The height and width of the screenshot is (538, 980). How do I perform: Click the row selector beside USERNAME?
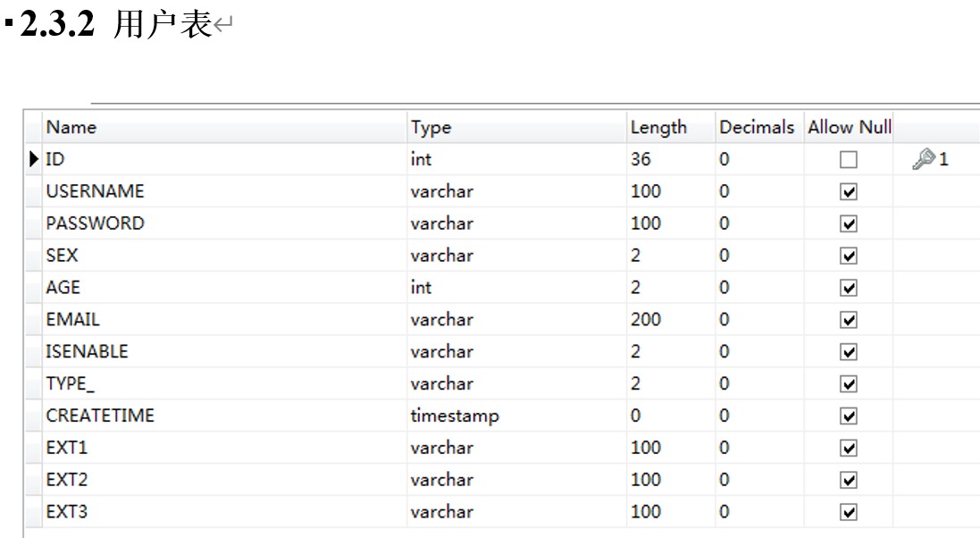34,191
